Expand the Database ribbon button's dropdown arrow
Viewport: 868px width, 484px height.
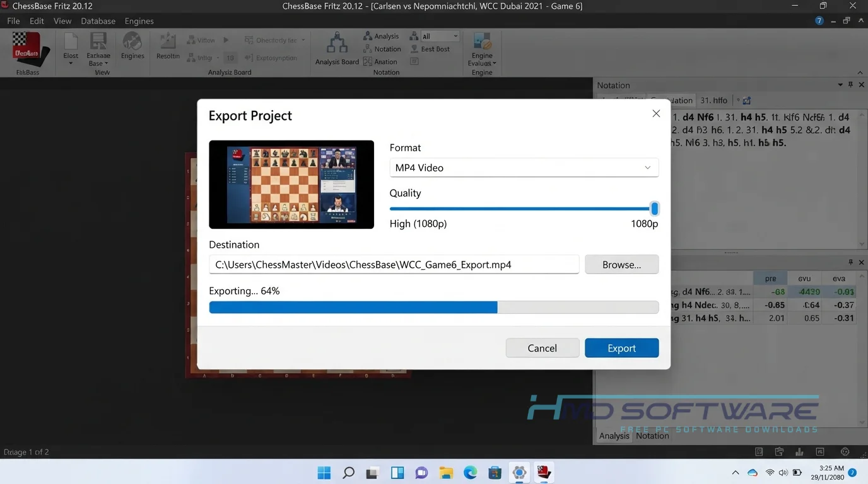106,64
